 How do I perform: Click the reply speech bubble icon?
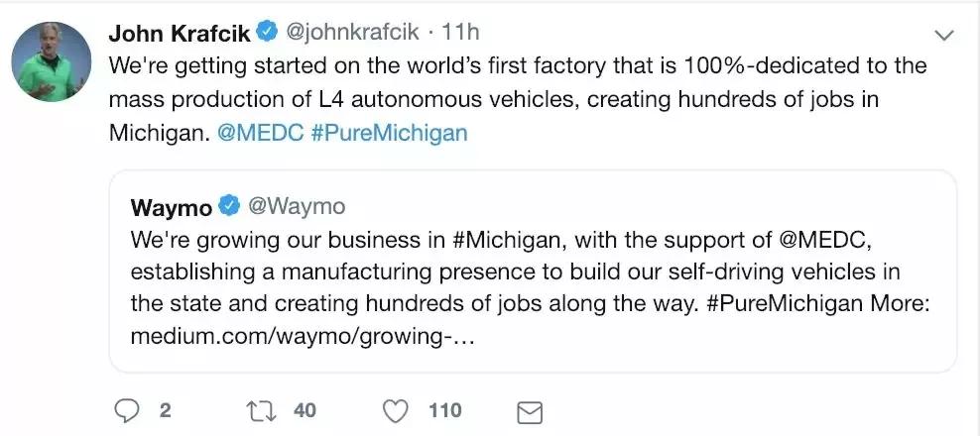pos(126,410)
